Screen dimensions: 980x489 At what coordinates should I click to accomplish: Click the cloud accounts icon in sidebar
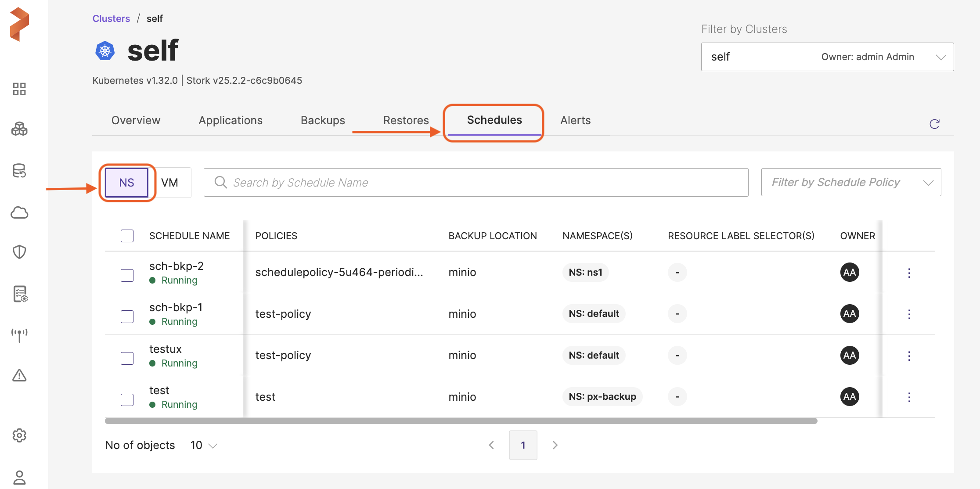[x=19, y=213]
